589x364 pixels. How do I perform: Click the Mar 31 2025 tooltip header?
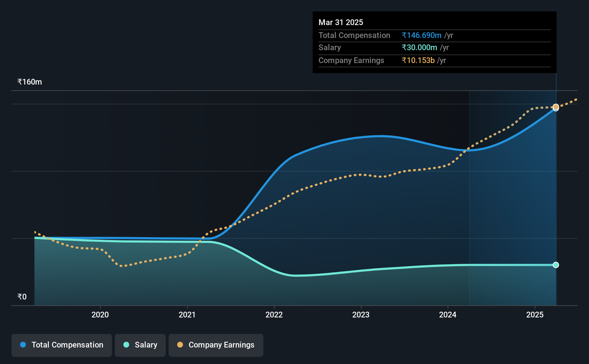pos(341,22)
